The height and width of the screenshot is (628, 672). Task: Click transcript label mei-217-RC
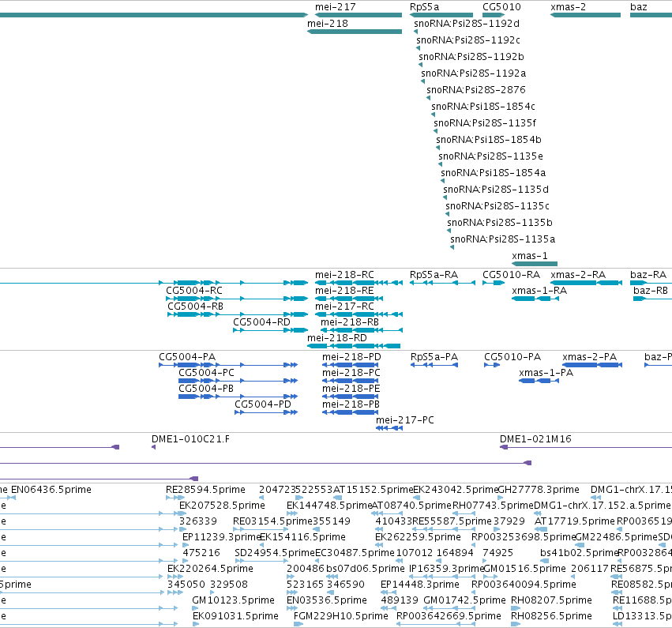pyautogui.click(x=344, y=306)
